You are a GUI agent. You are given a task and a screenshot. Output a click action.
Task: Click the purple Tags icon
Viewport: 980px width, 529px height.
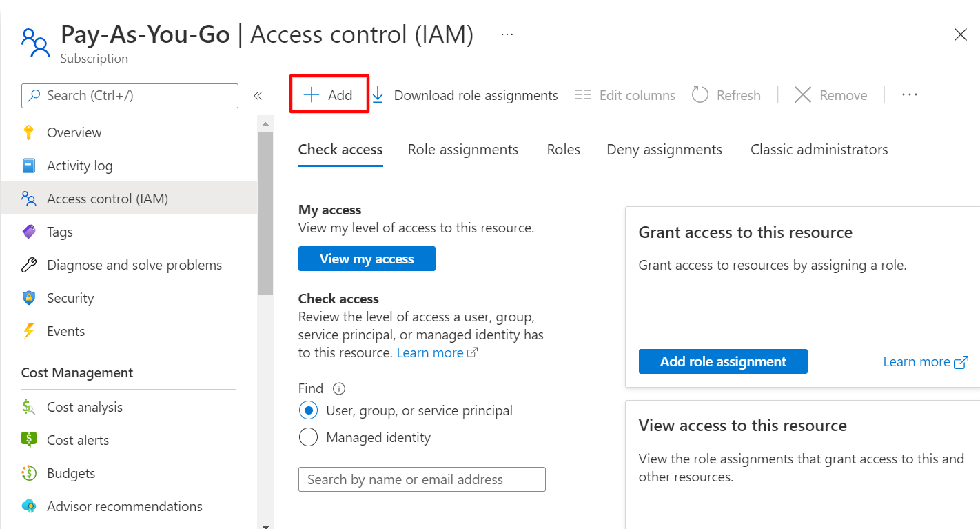(28, 232)
